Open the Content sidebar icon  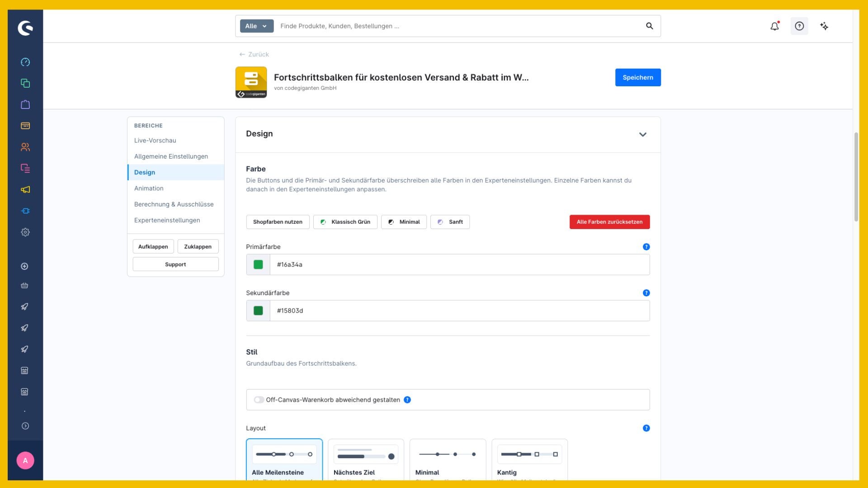(25, 168)
